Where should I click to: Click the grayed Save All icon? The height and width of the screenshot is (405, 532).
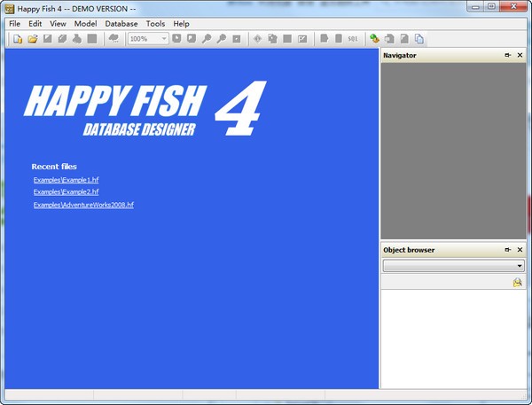(62, 39)
